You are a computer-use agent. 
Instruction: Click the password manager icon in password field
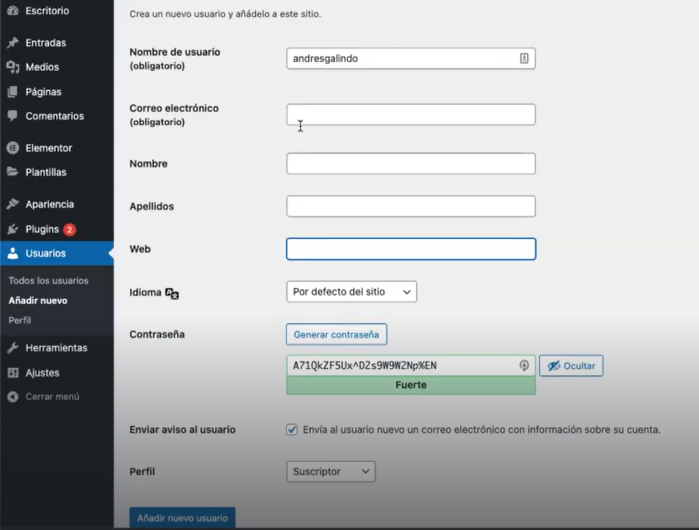click(x=524, y=366)
